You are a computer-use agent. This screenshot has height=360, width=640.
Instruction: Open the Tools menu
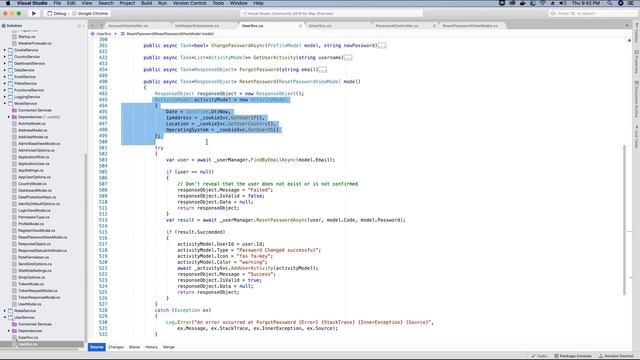pos(218,3)
